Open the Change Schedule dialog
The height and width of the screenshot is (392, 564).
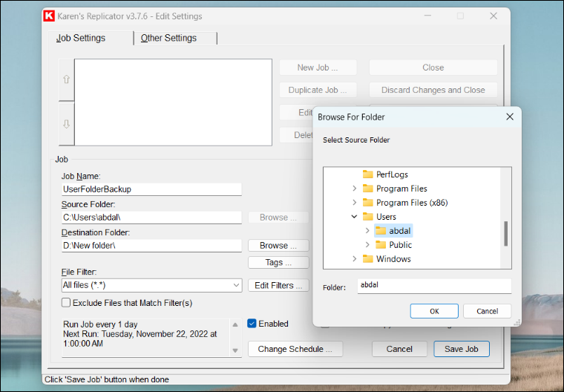pos(295,349)
